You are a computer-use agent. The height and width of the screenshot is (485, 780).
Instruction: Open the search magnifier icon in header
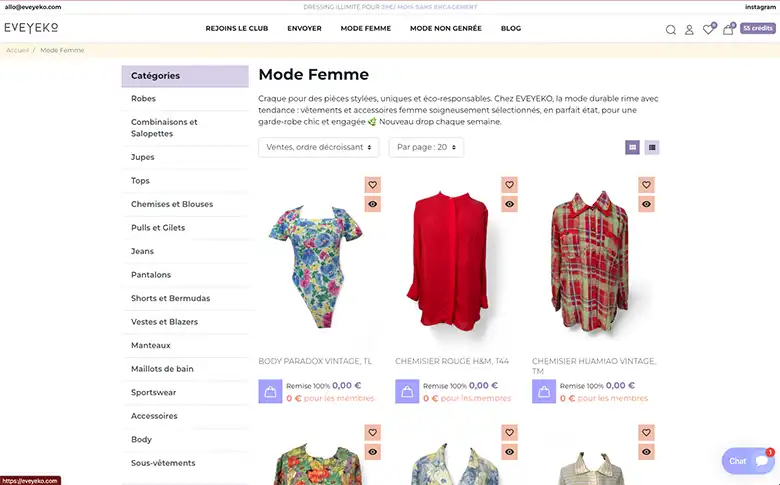pyautogui.click(x=671, y=29)
